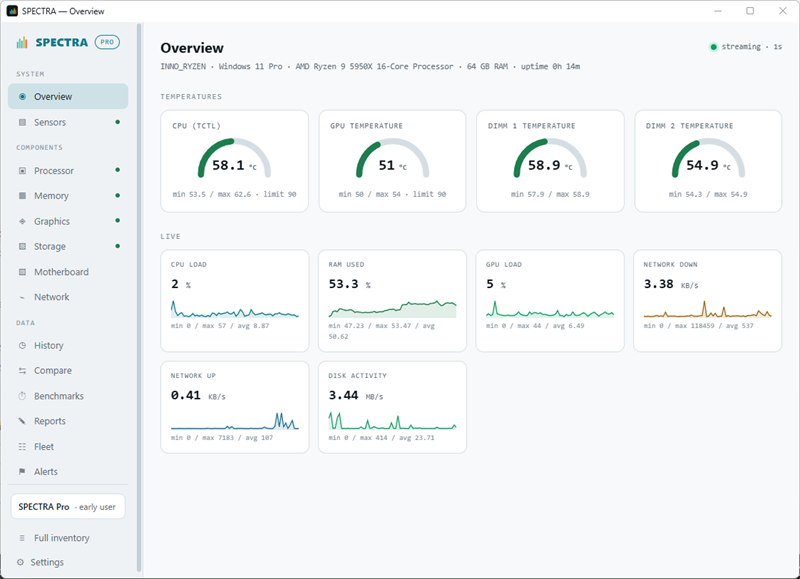800x579 pixels.
Task: Select the Overview item in sidebar
Action: (68, 96)
